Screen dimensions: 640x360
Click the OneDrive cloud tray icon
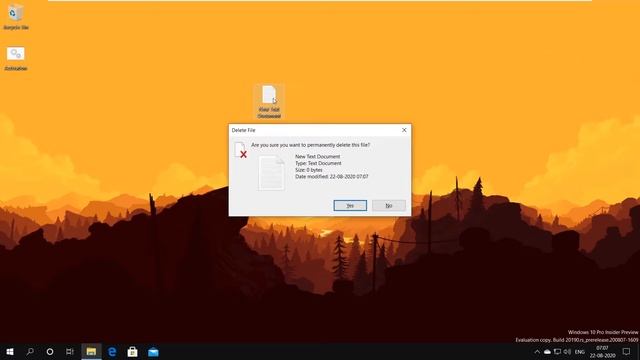(547, 352)
